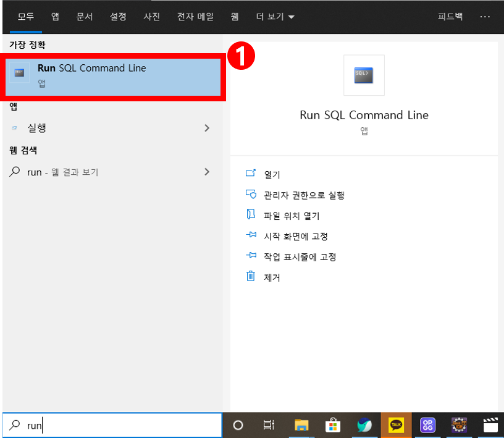This screenshot has width=504, height=438.
Task: Open Cortana circle on the taskbar
Action: click(x=238, y=425)
